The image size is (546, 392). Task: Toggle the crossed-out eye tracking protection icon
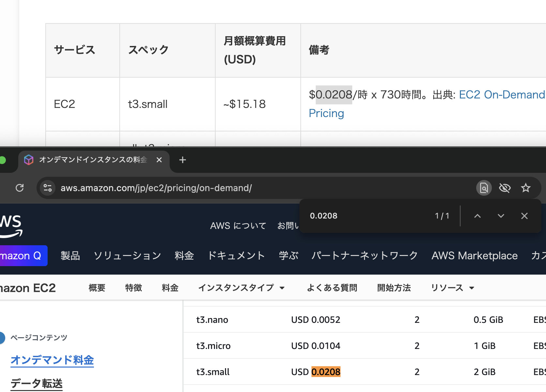pos(505,188)
